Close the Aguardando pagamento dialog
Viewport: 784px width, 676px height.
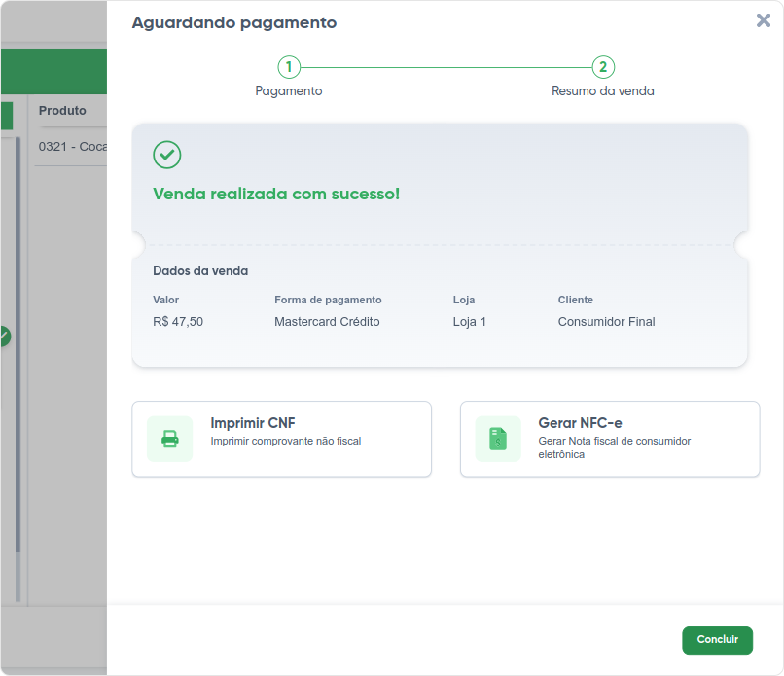point(763,20)
